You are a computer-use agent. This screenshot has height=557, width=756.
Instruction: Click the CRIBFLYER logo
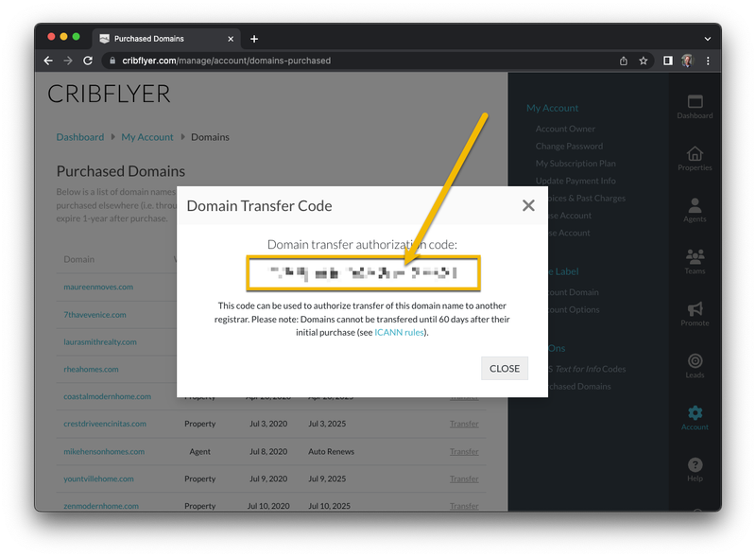point(109,95)
